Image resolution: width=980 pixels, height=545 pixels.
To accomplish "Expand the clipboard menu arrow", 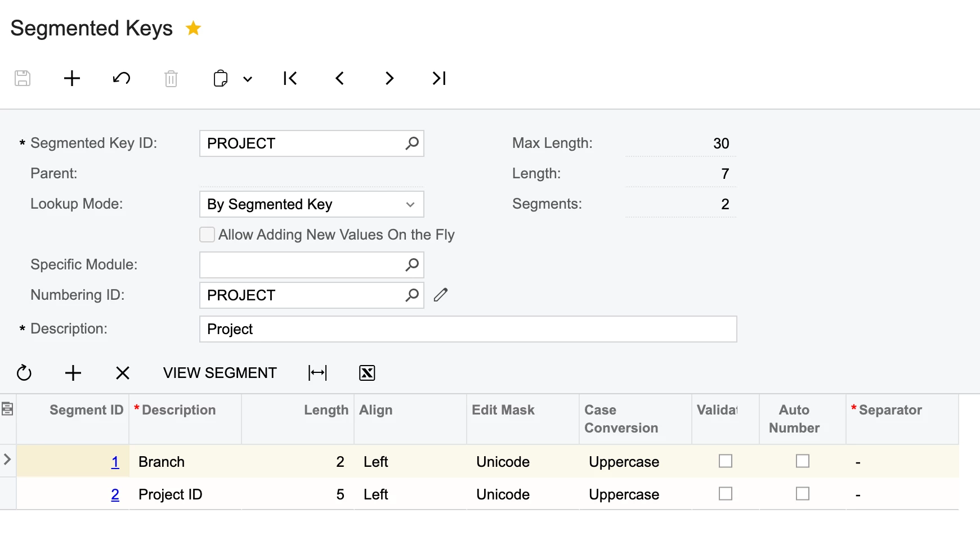I will (248, 79).
